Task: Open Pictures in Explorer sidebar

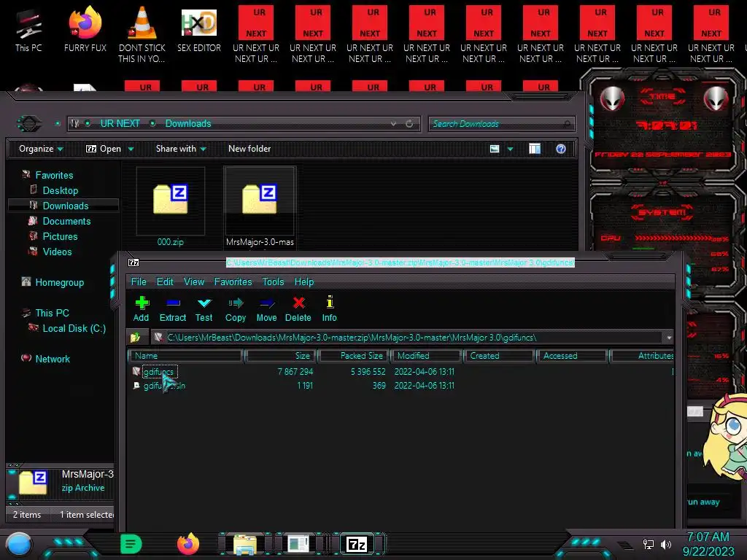Action: tap(60, 236)
